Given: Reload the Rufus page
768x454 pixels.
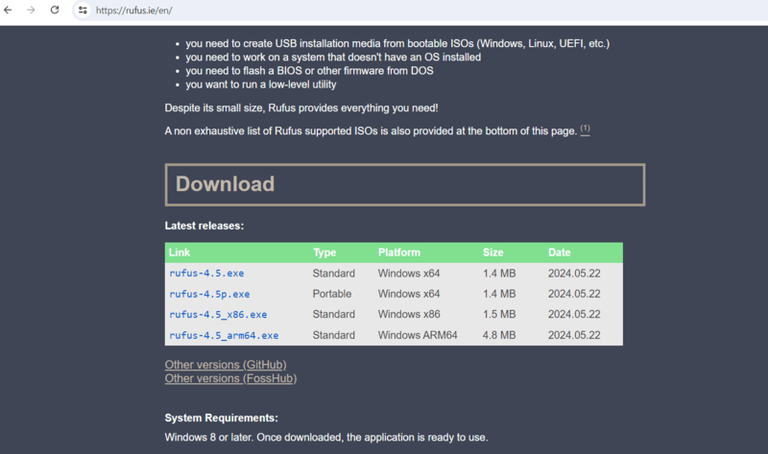Looking at the screenshot, I should click(x=54, y=10).
